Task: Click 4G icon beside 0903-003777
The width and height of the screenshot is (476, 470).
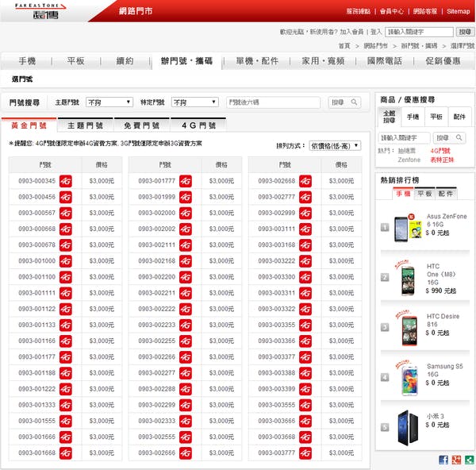Action: click(x=305, y=453)
